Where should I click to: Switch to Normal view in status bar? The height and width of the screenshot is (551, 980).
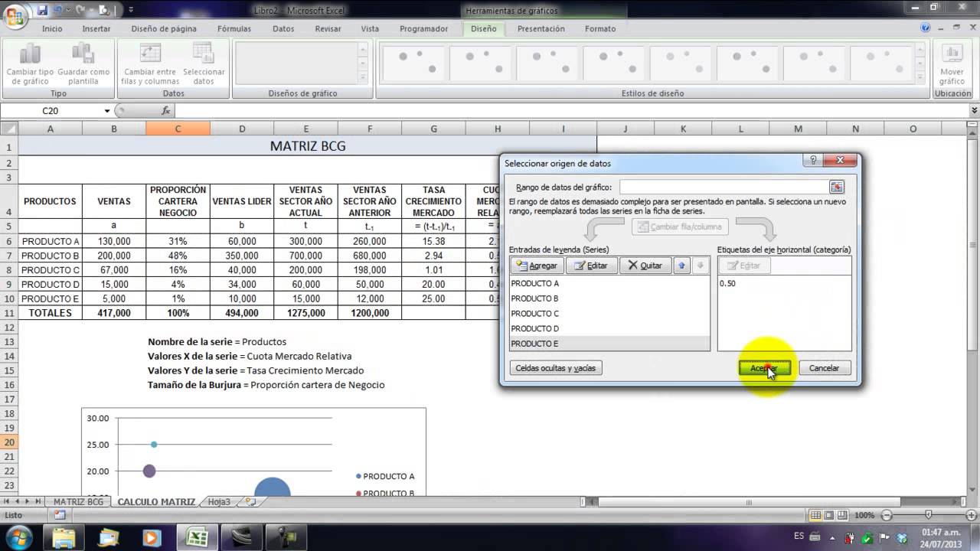pyautogui.click(x=816, y=516)
